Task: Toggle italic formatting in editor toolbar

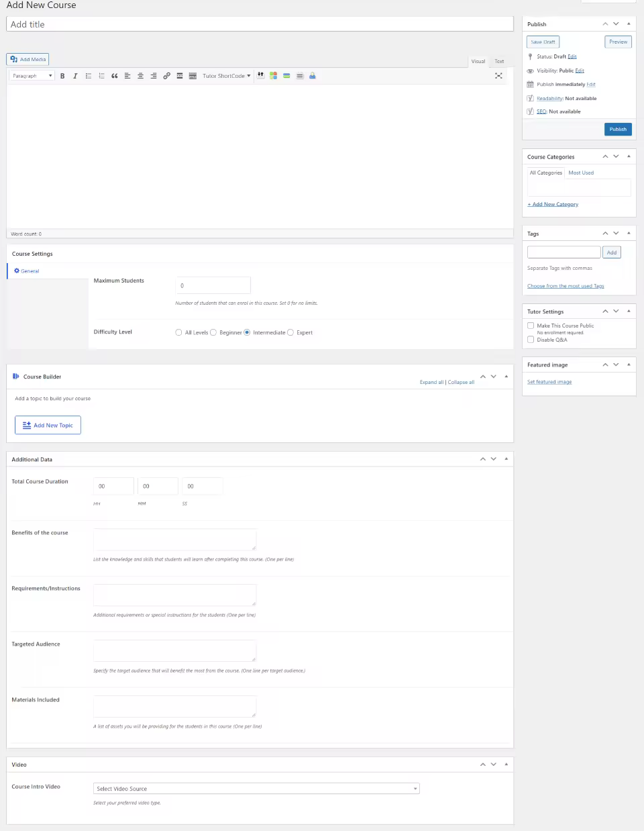Action: [x=75, y=76]
